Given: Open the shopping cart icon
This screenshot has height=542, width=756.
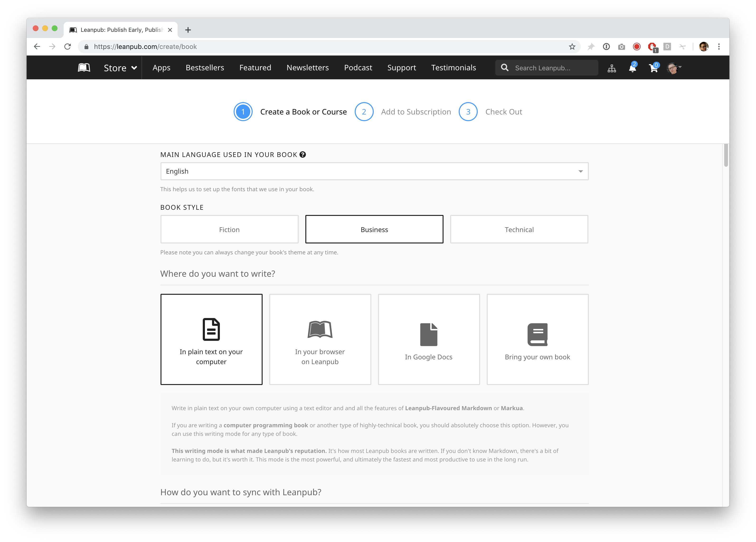Looking at the screenshot, I should [654, 68].
